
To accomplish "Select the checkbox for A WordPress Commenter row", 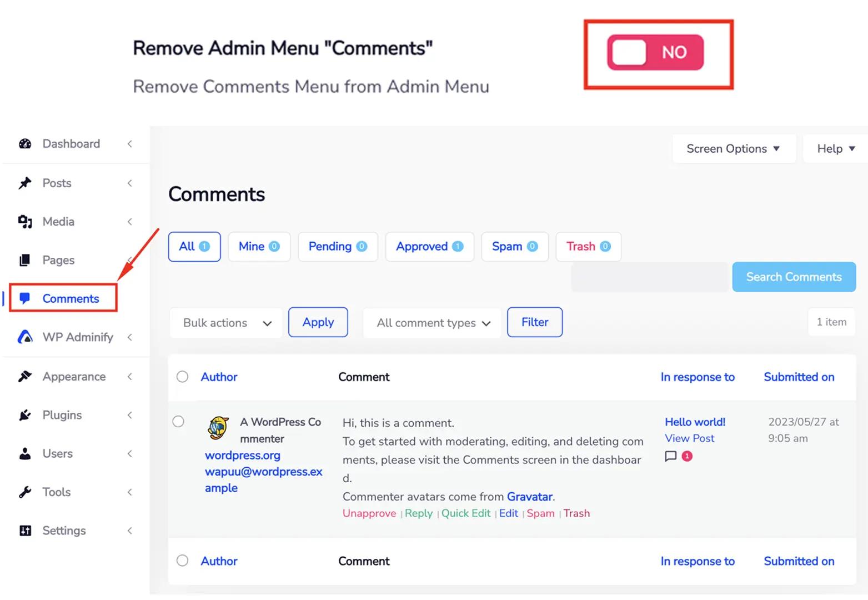I will click(x=178, y=421).
